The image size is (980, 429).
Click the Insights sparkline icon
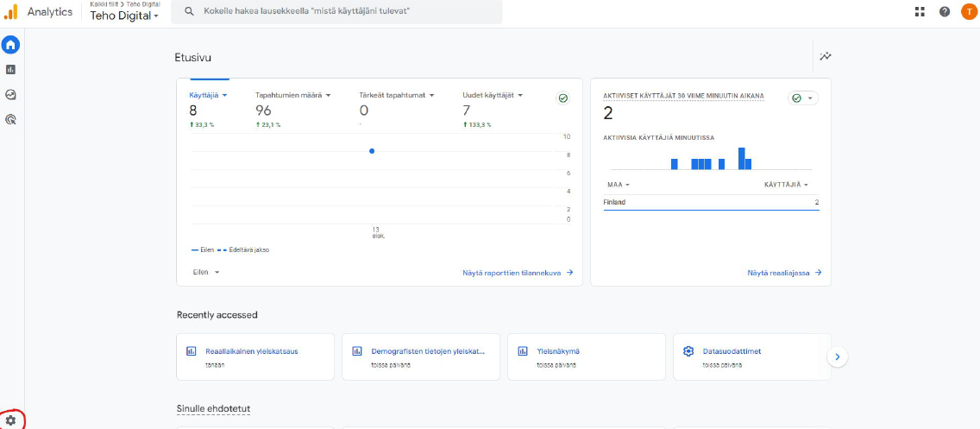pyautogui.click(x=826, y=56)
